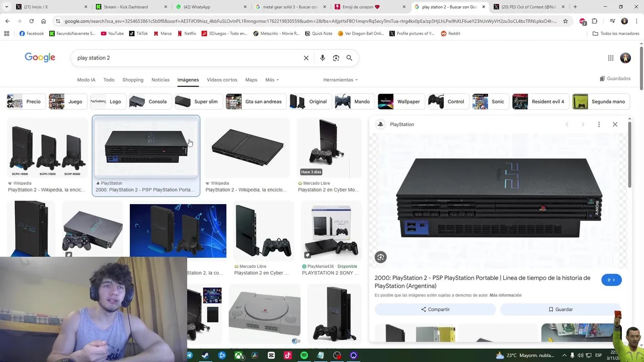
Task: Open the Xbox app in the taskbar
Action: [x=238, y=355]
